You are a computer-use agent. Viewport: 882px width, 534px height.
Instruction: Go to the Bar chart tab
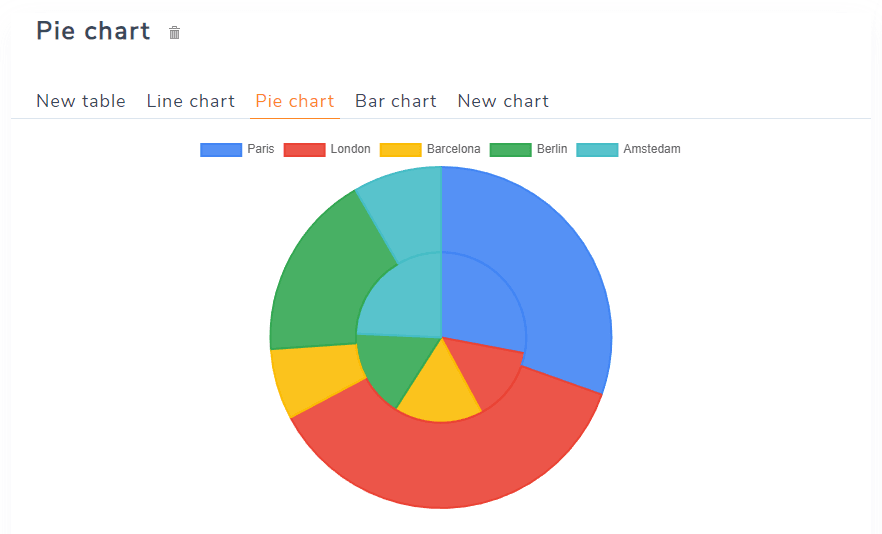tap(396, 101)
